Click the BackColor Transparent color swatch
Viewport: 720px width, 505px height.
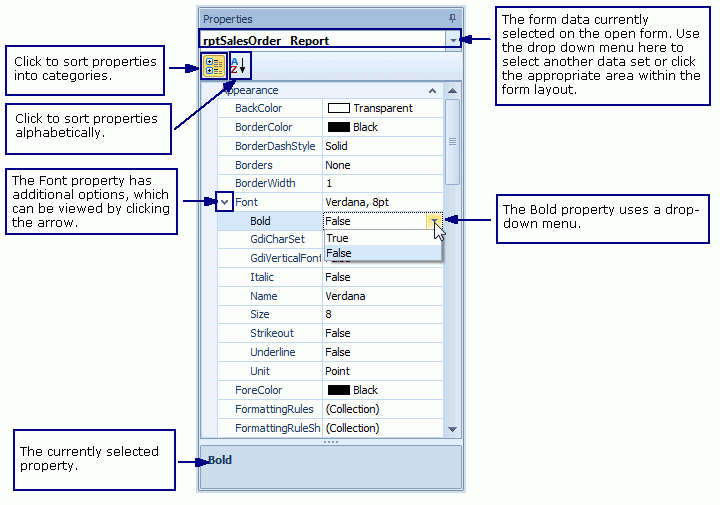(x=338, y=108)
